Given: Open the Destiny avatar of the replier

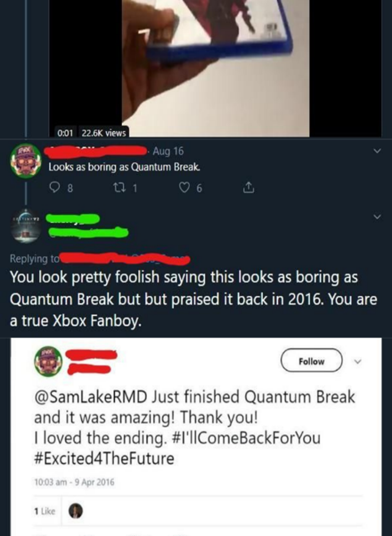Looking at the screenshot, I should tap(26, 226).
